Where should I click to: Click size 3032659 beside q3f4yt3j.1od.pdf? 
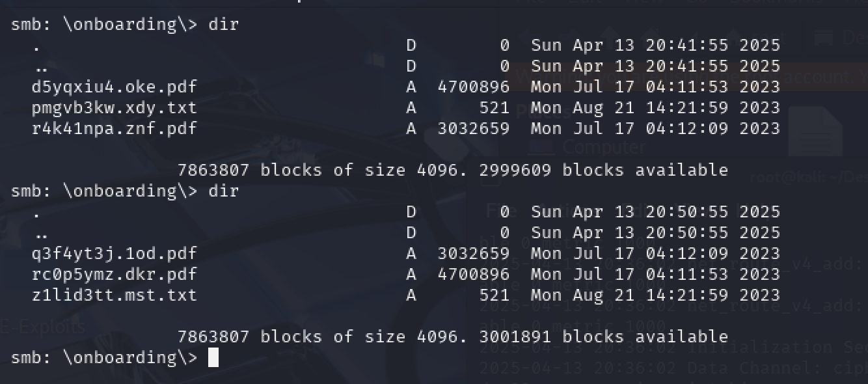(473, 253)
